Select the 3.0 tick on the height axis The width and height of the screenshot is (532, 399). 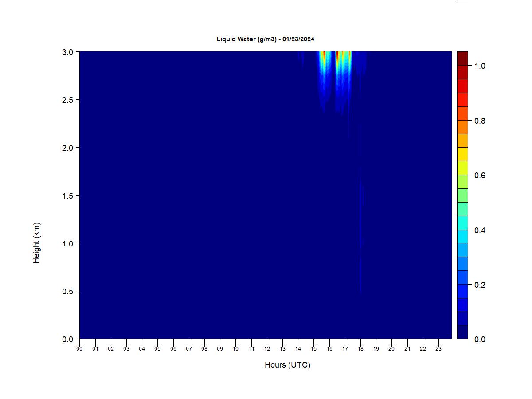tap(68, 52)
